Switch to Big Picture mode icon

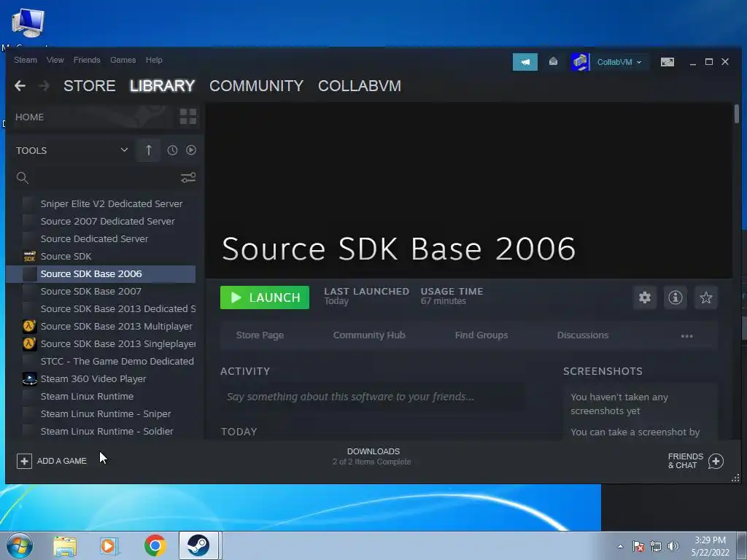click(667, 62)
